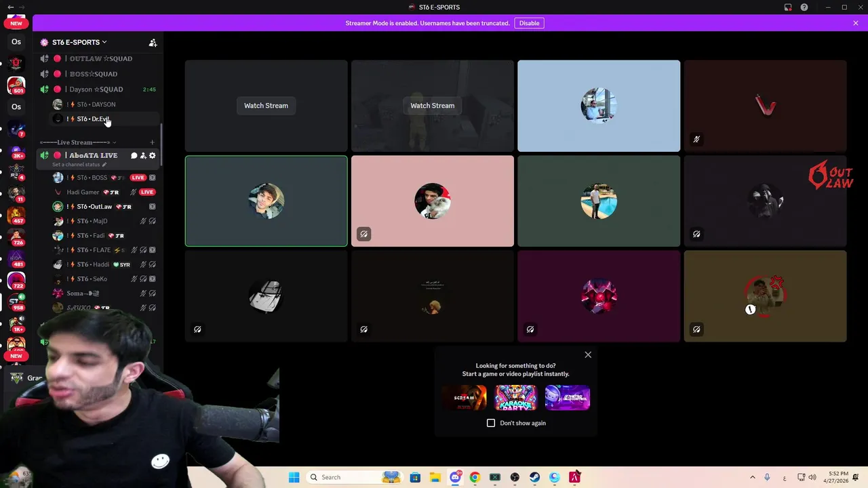
Task: Select the pink background participant tile
Action: pyautogui.click(x=433, y=201)
